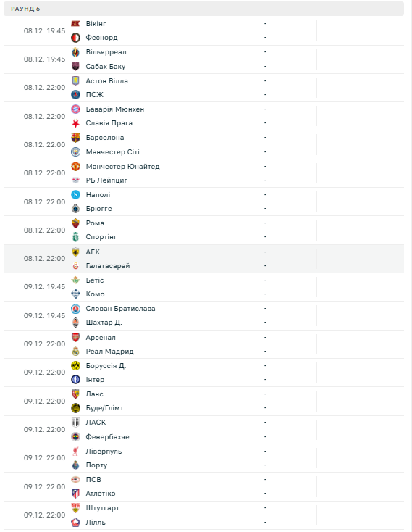The image size is (412, 532).
Task: Click the Barcelona club crest
Action: click(x=75, y=138)
